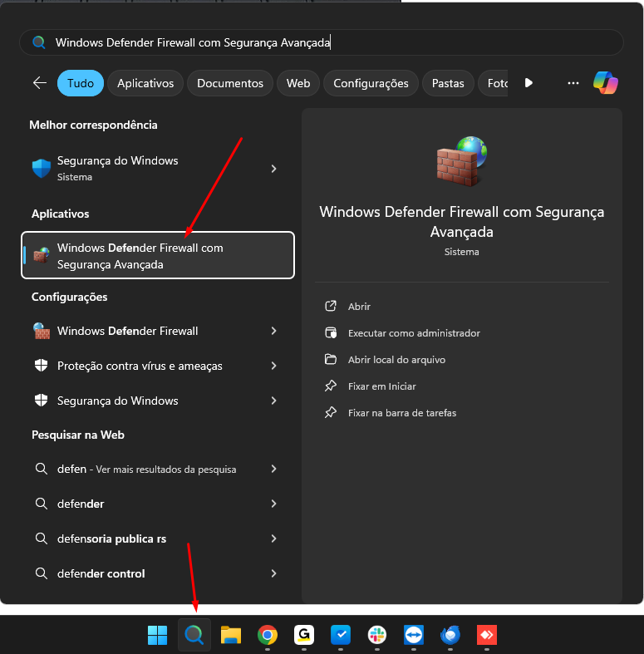Click Executar como administrador
The image size is (644, 654).
[x=414, y=333]
